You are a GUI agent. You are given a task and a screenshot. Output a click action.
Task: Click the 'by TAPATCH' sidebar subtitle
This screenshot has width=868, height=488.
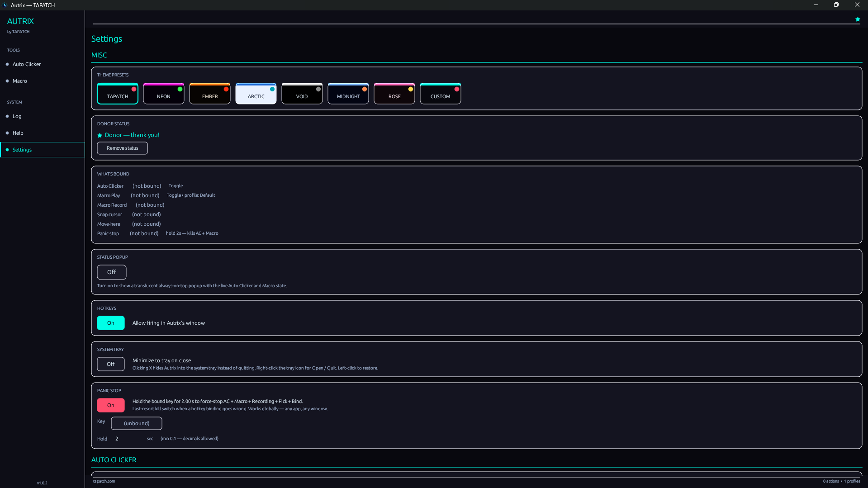(x=19, y=32)
